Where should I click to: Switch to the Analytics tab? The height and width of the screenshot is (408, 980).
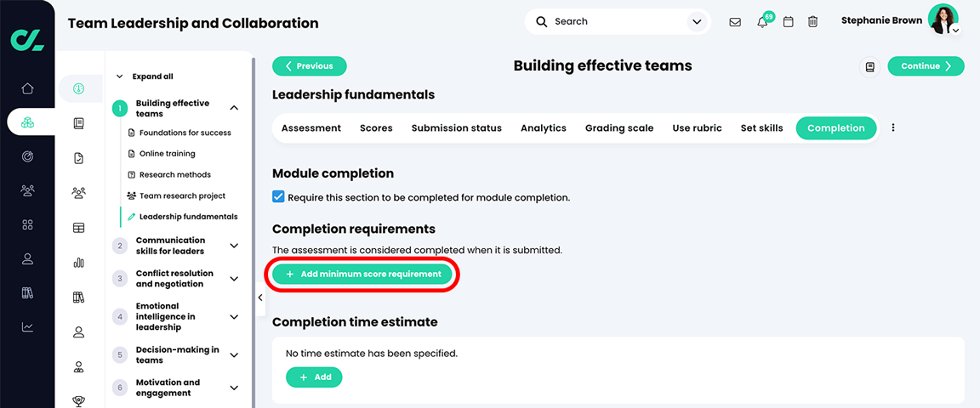point(543,128)
